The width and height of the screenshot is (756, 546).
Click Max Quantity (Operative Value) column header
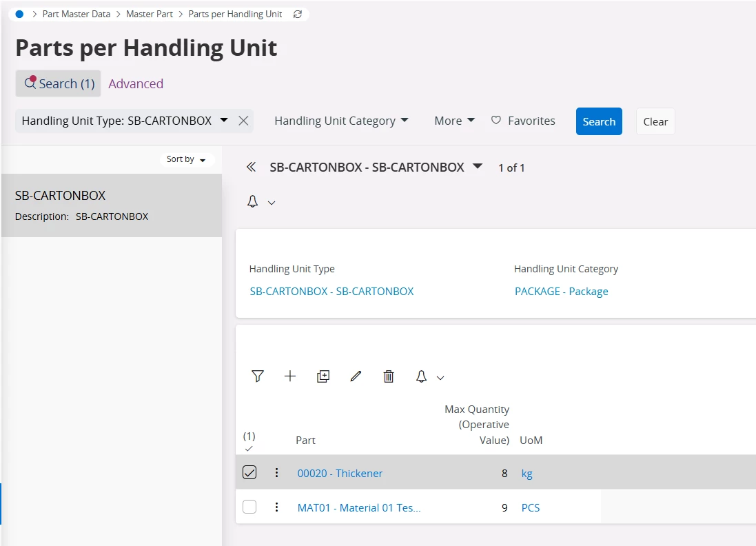(477, 425)
